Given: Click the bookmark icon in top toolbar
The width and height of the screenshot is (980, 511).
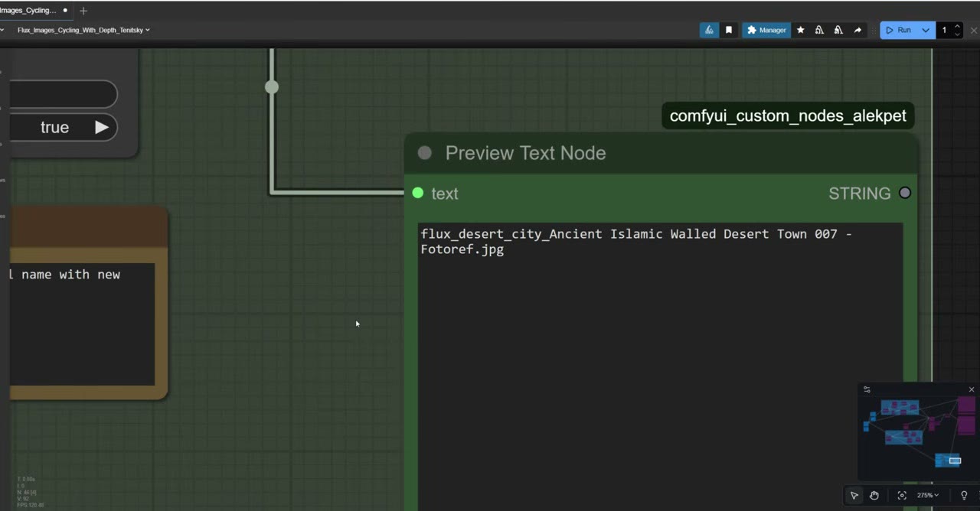Looking at the screenshot, I should 729,30.
